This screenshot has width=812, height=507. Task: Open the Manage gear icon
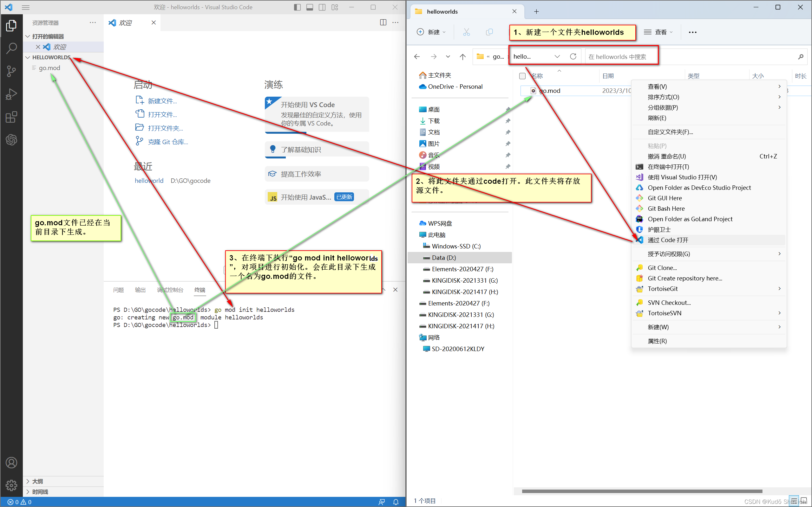pos(11,485)
